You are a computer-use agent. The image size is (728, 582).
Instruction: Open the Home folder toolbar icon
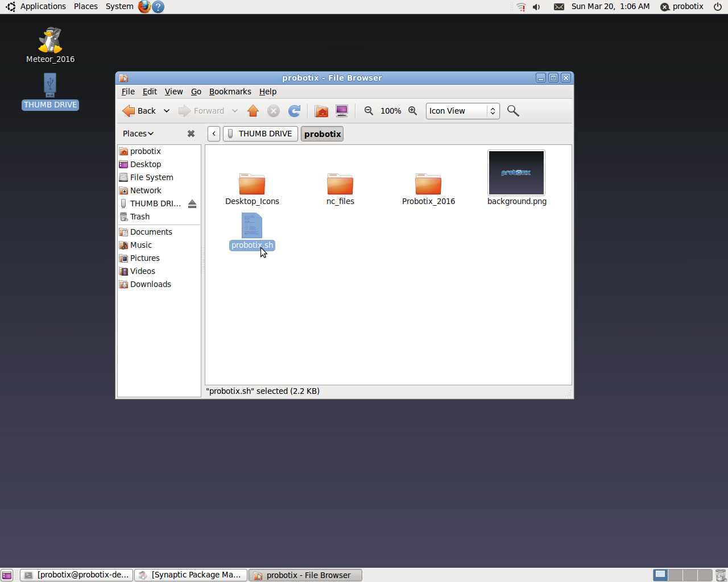[x=321, y=111]
